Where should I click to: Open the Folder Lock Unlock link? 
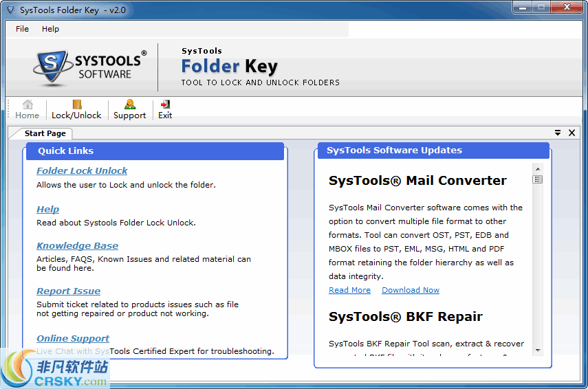coord(82,171)
